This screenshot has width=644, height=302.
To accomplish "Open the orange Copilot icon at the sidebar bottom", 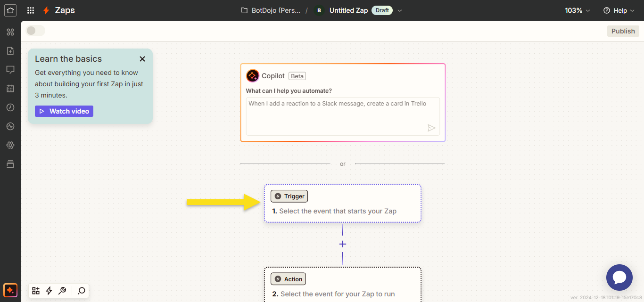I will pos(10,290).
